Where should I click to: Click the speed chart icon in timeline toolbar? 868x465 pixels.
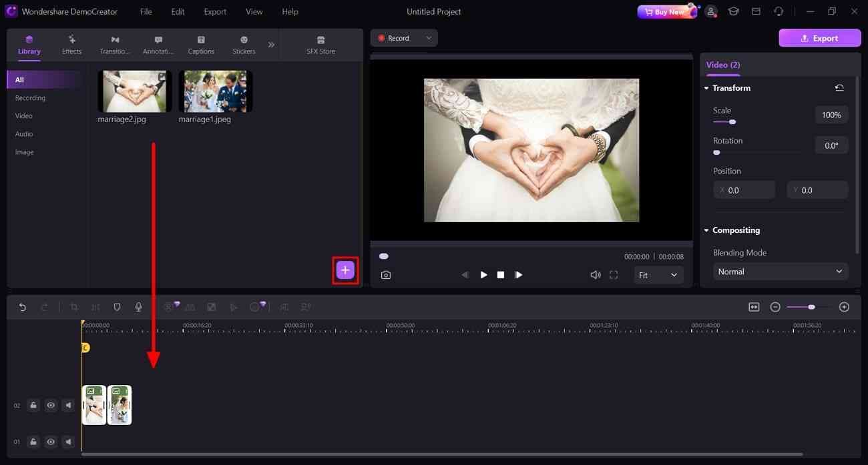(x=190, y=307)
